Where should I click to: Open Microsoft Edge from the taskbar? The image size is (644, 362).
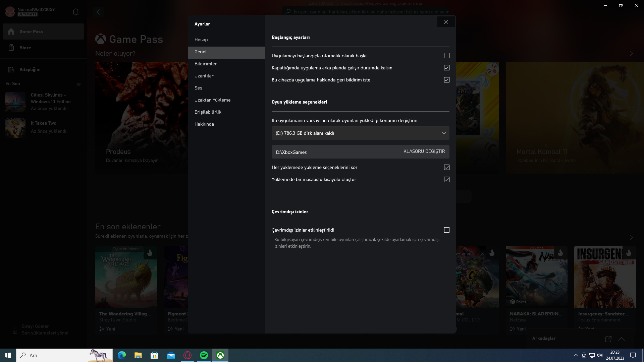pyautogui.click(x=122, y=355)
